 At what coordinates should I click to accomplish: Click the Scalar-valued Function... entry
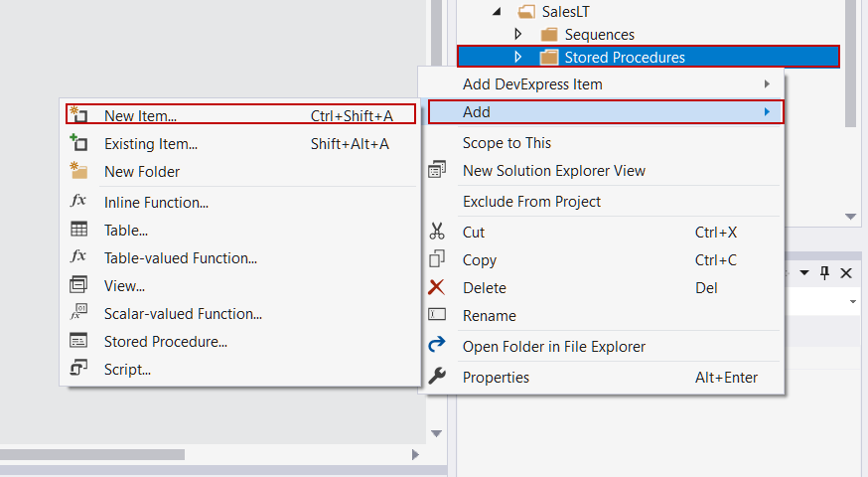183,313
